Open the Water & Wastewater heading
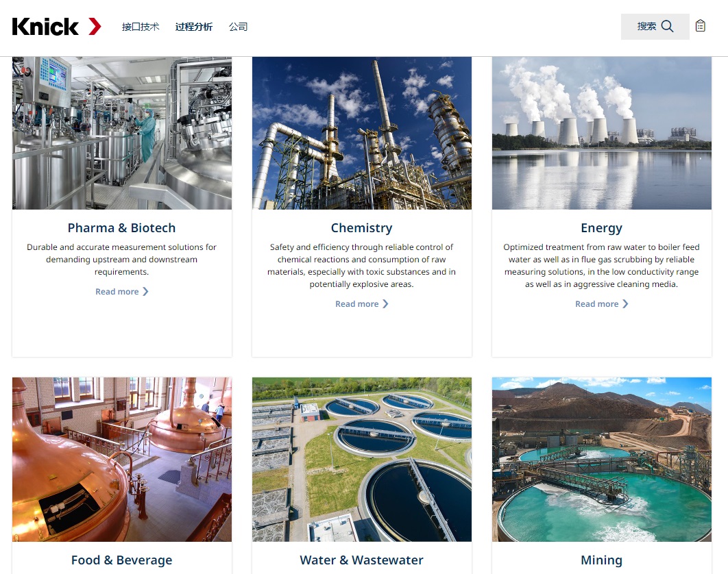 click(x=362, y=560)
